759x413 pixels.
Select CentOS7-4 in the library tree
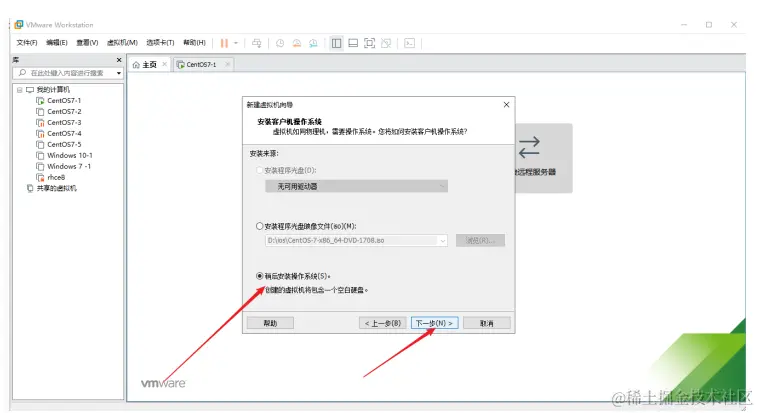click(x=64, y=133)
